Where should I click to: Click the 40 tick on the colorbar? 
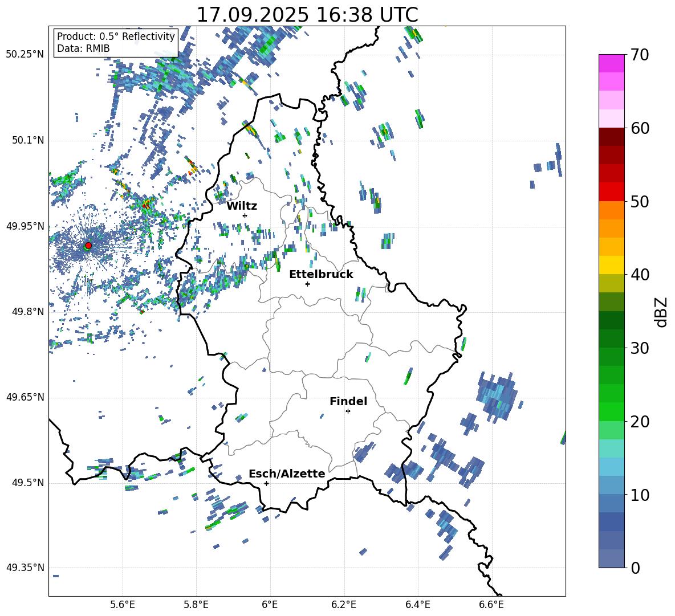pos(639,275)
